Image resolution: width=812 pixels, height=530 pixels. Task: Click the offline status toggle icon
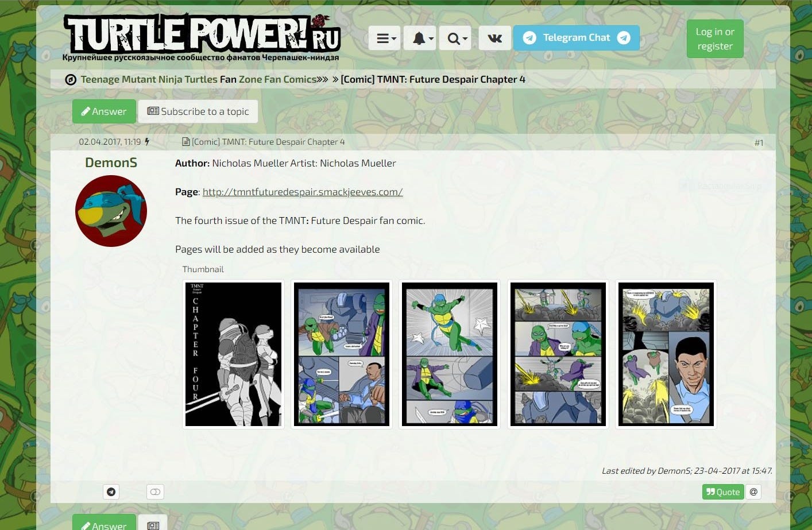point(156,492)
